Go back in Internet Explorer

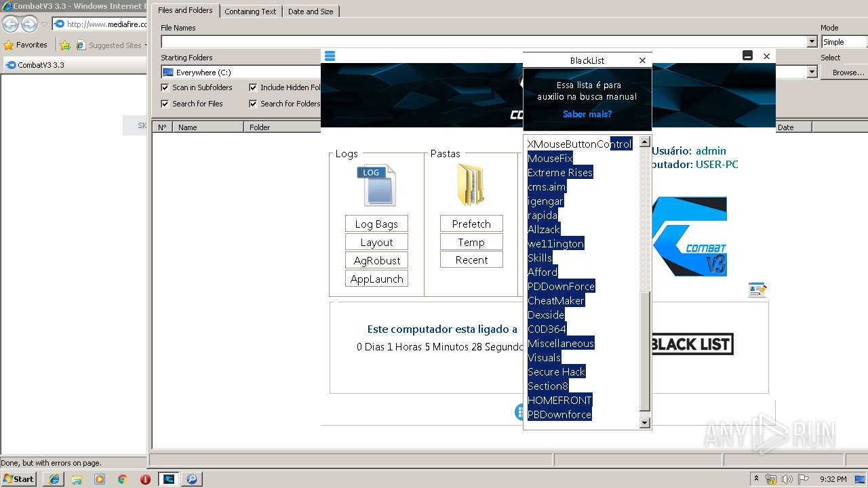(10, 24)
